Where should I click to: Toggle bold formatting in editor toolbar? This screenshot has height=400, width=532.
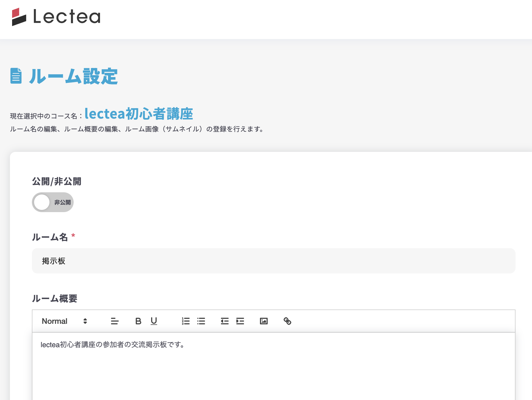pyautogui.click(x=138, y=321)
